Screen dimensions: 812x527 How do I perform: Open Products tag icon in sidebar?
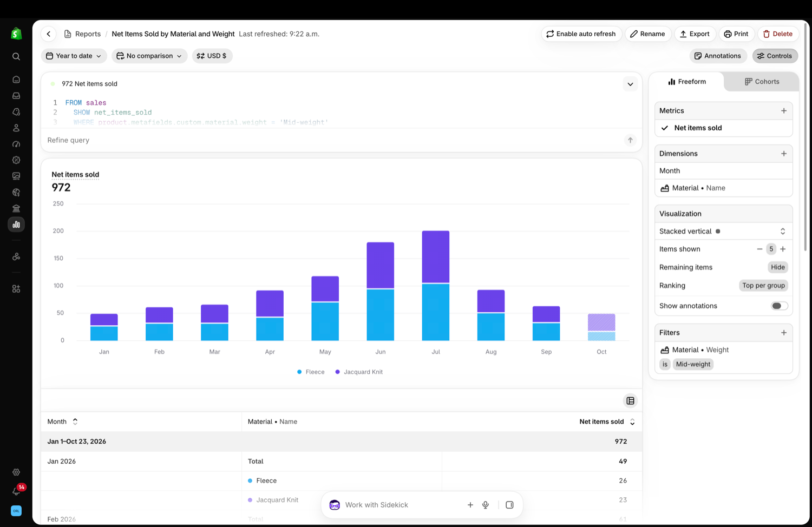pyautogui.click(x=16, y=112)
